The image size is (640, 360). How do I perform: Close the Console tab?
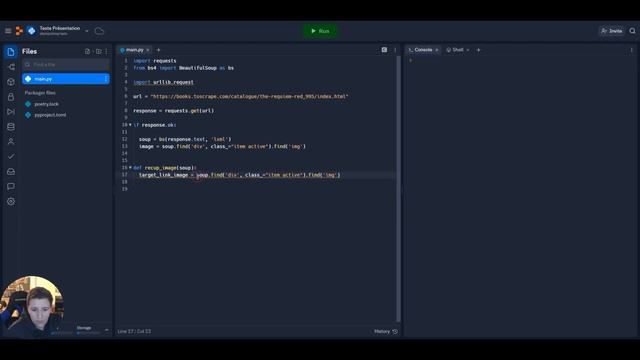(437, 50)
